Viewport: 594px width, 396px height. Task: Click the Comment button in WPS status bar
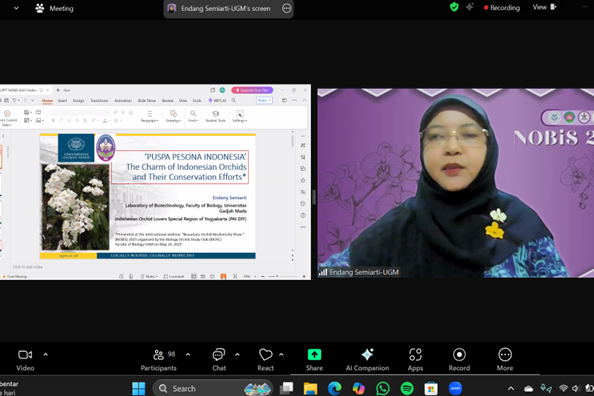[x=174, y=277]
